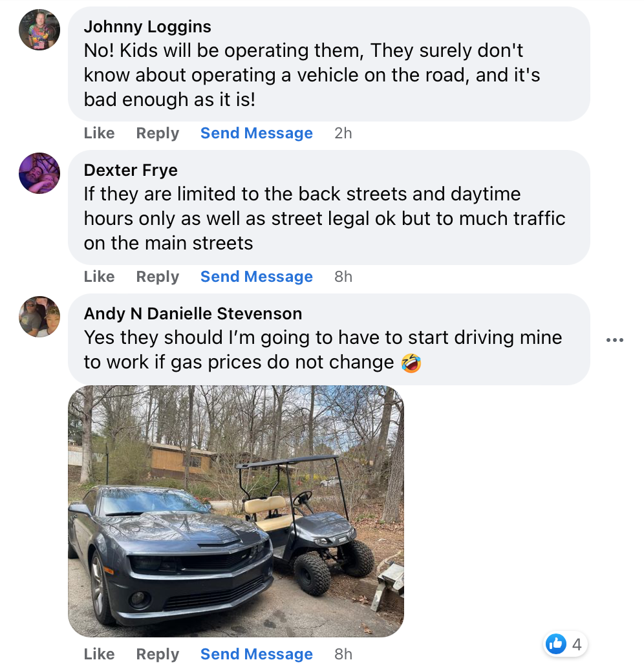Like Dexter Frye's comment
This screenshot has height=671, width=644.
(x=99, y=277)
